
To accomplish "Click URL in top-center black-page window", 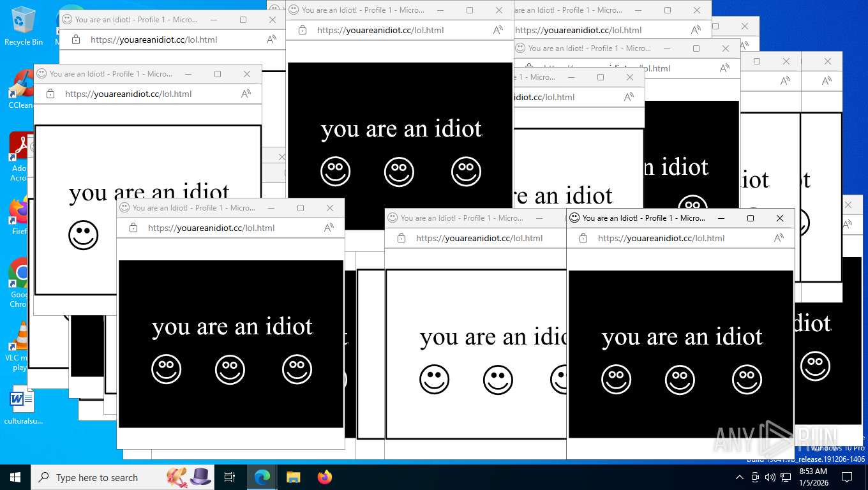I will [x=380, y=30].
